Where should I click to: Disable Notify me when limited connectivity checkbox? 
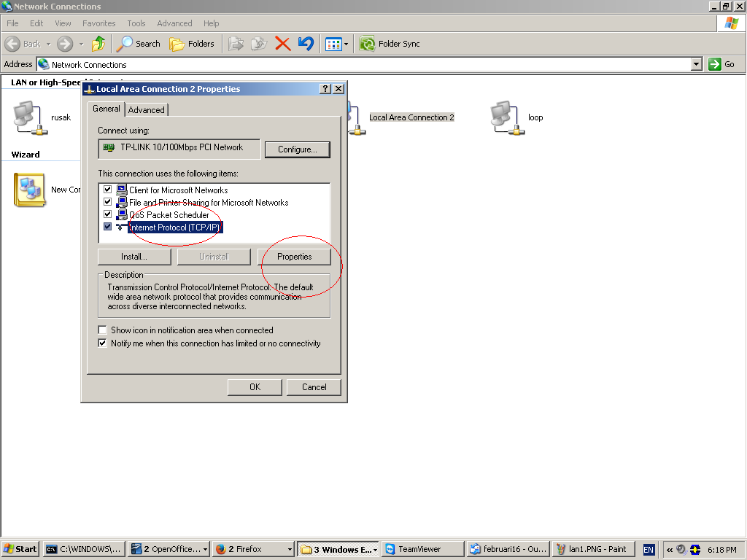(102, 343)
